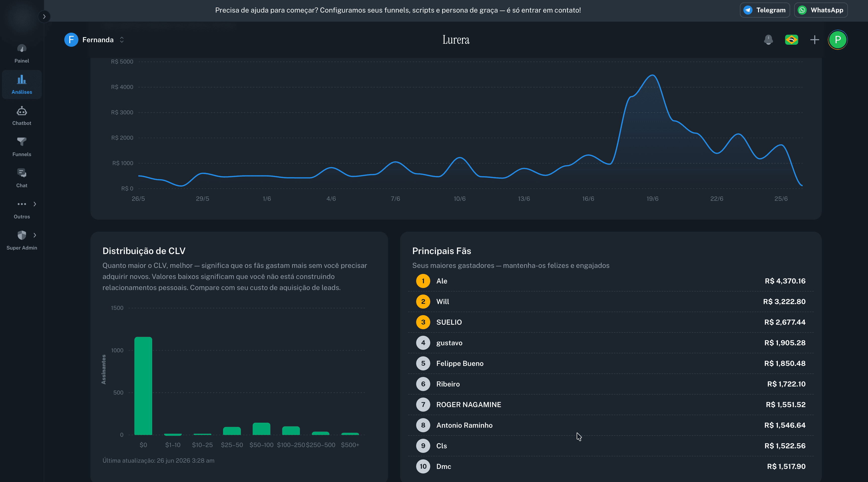Image resolution: width=868 pixels, height=482 pixels.
Task: Expand the Super Admin submenu chevron
Action: point(35,235)
